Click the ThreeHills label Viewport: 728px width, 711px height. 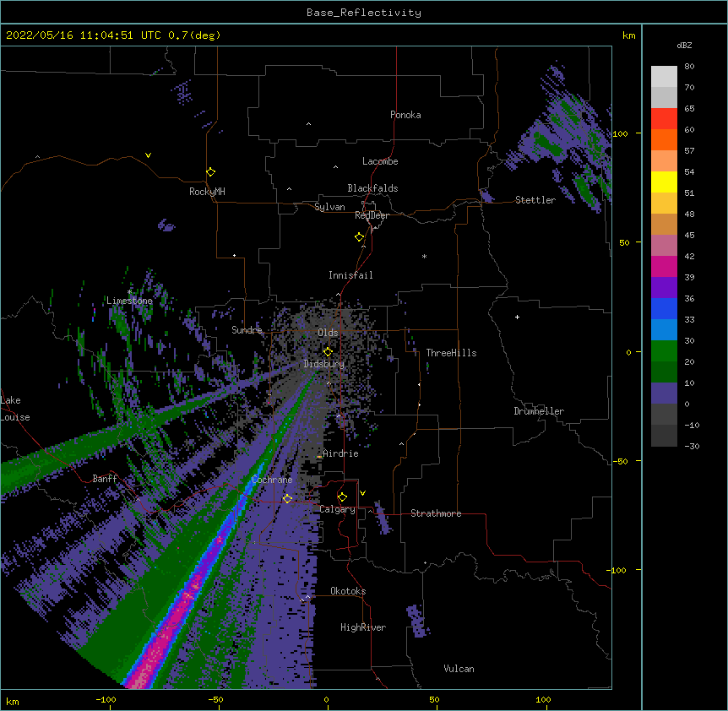451,353
